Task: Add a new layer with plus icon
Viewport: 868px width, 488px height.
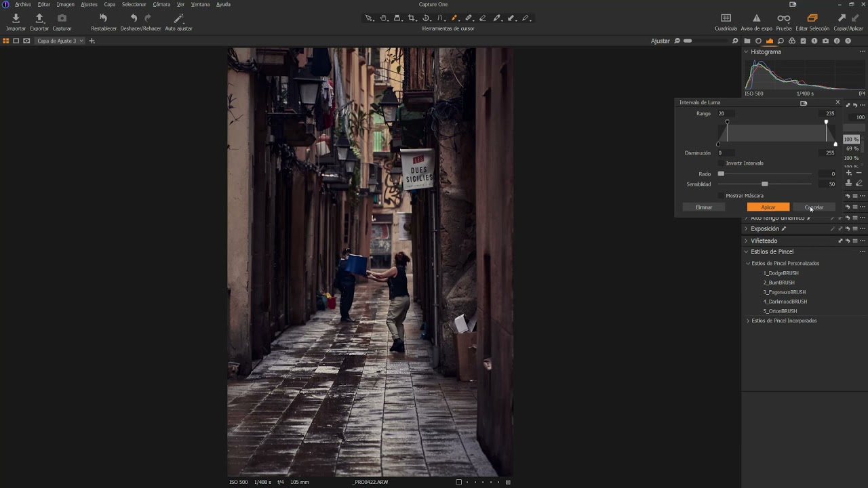Action: click(x=92, y=41)
